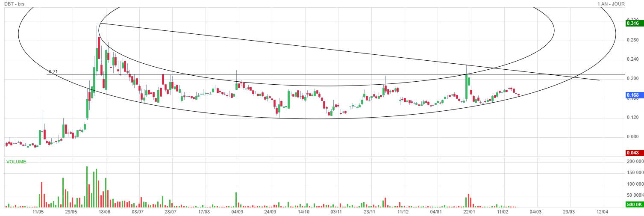Screen dimensions: 644x216
Task: Click the 0.21 horizontal line label
Action: point(53,71)
